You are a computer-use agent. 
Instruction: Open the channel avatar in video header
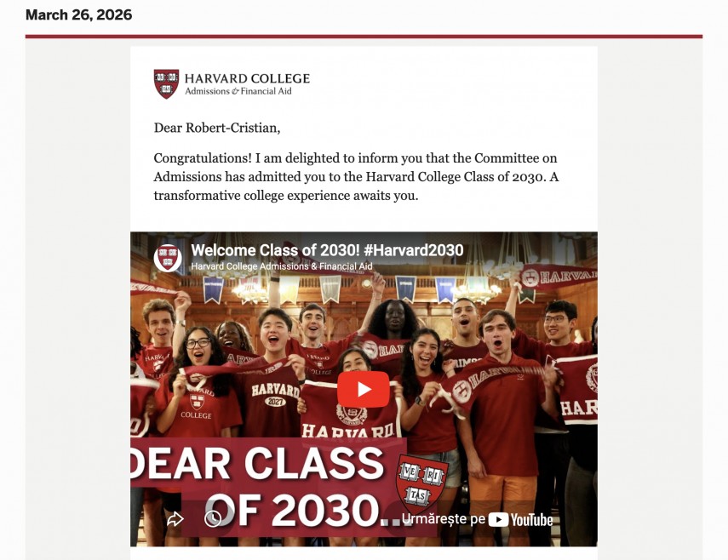tap(168, 257)
